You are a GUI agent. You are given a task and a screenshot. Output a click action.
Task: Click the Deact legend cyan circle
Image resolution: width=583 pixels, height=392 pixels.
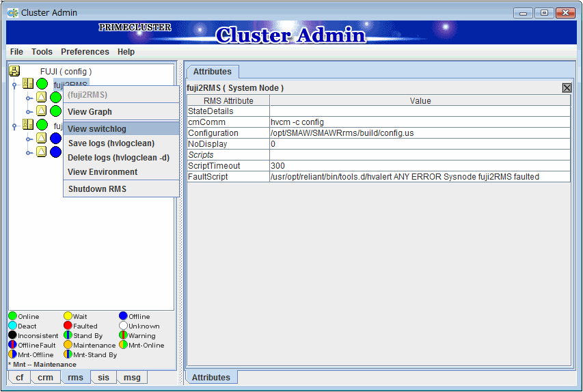click(12, 326)
